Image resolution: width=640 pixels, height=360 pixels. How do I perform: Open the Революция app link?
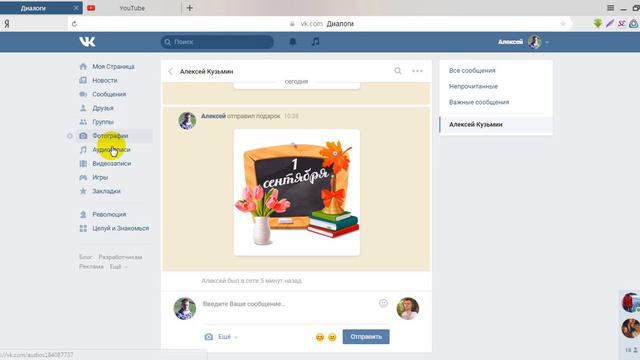coord(109,214)
